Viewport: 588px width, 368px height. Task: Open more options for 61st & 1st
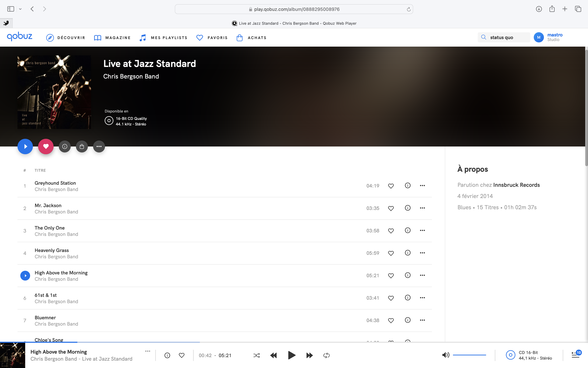click(422, 297)
